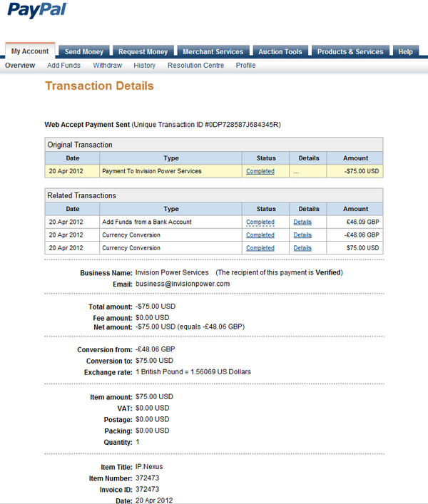Click Completed status for $75.00 USD conversion
Viewport: 428px width, 504px height.
click(x=260, y=248)
